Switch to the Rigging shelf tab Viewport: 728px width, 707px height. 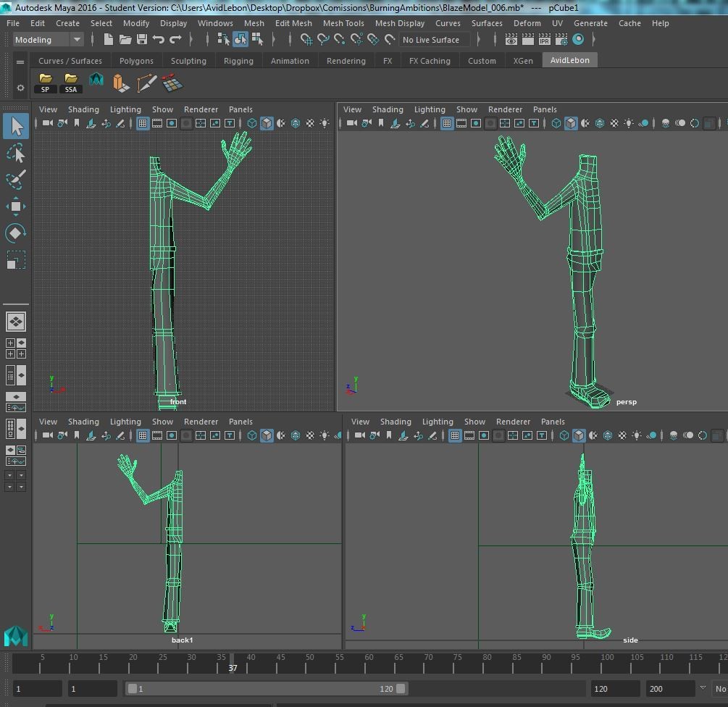tap(238, 61)
